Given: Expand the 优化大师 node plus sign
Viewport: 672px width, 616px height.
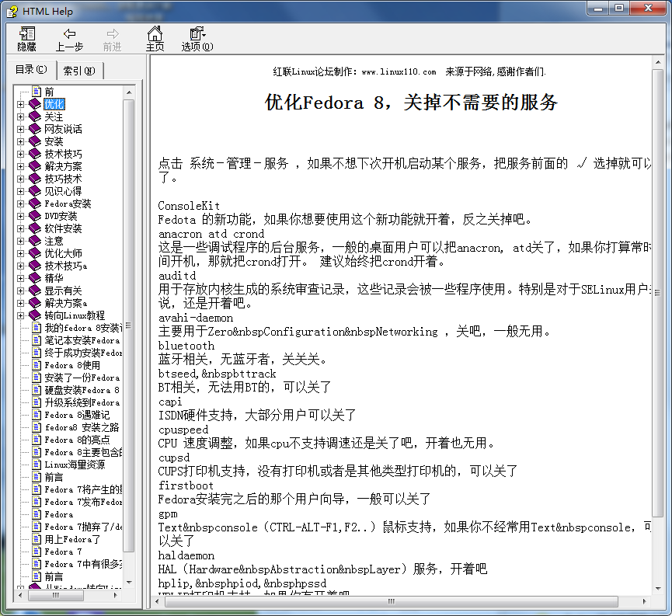Looking at the screenshot, I should (21, 253).
